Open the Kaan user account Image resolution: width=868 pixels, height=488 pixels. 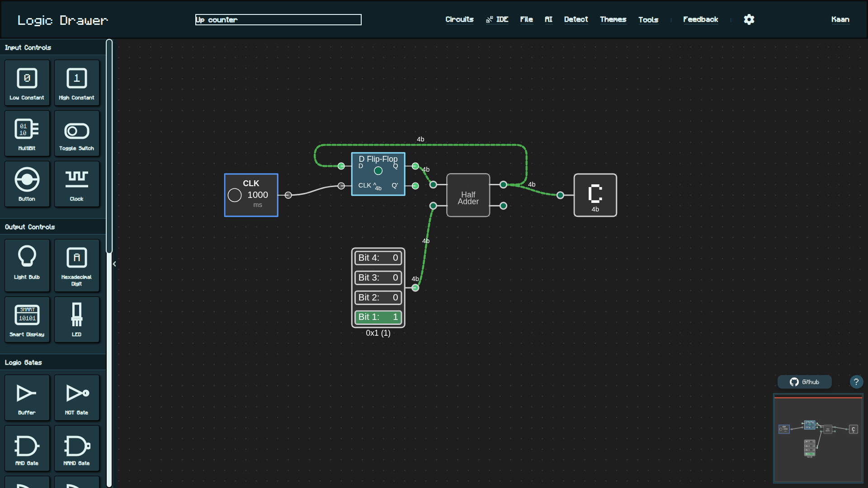coord(840,19)
